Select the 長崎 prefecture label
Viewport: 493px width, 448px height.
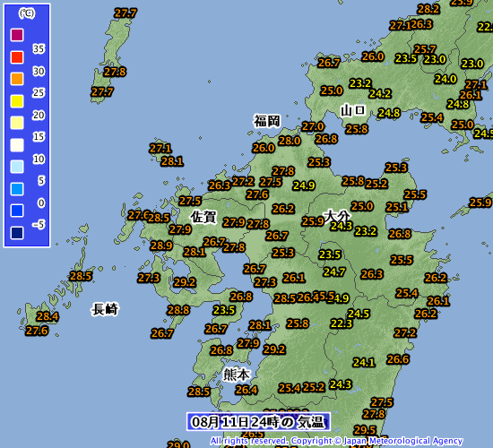pyautogui.click(x=105, y=309)
